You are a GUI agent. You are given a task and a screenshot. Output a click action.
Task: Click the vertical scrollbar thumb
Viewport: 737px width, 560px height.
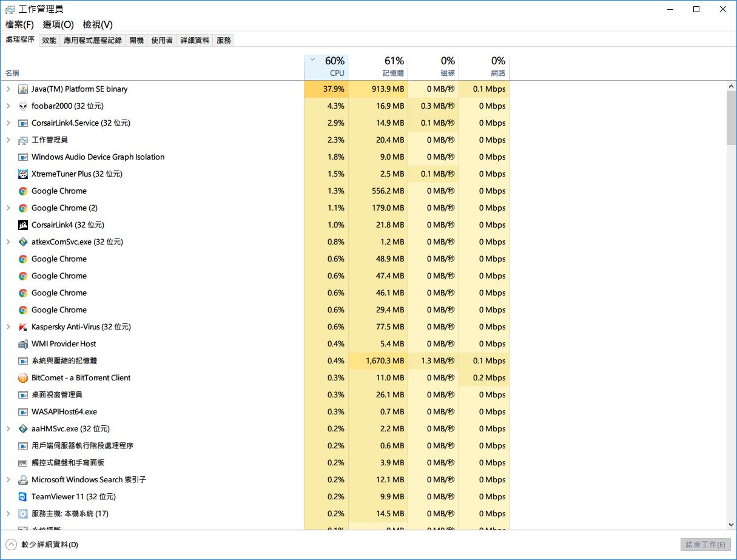click(x=731, y=118)
